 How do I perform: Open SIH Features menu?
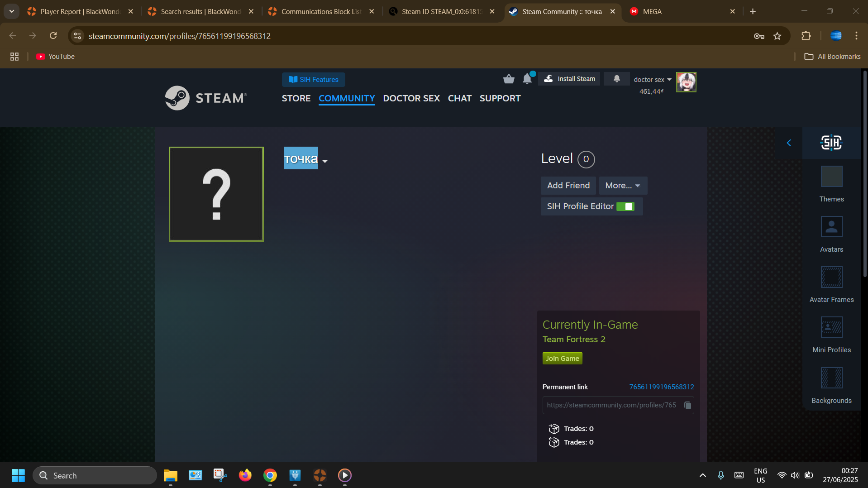point(314,80)
